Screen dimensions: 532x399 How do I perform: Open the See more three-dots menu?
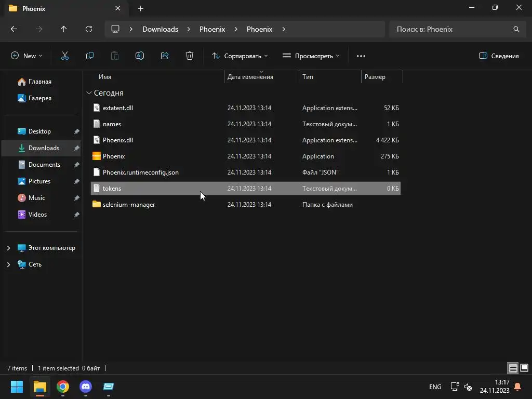(x=361, y=56)
